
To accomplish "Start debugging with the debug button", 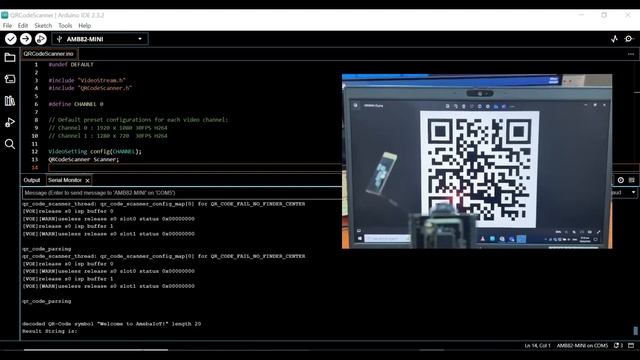I will 41,39.
